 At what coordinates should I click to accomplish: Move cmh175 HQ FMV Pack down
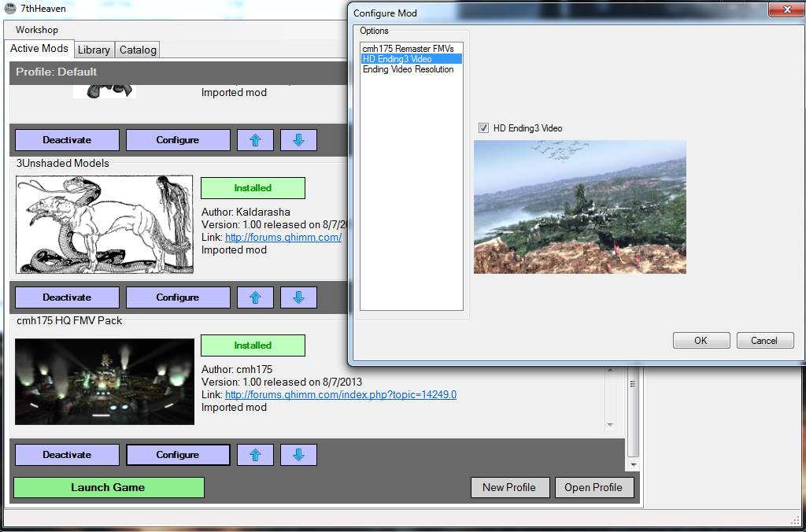click(298, 455)
